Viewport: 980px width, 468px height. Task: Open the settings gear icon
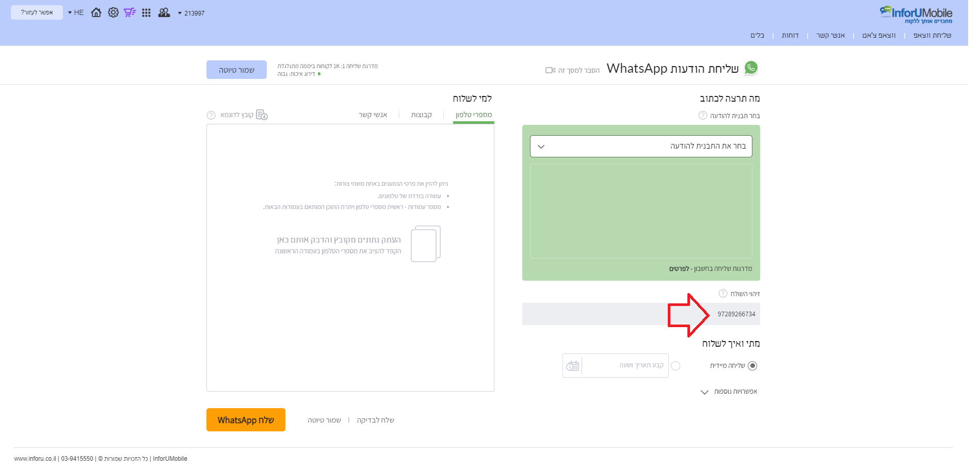click(113, 12)
